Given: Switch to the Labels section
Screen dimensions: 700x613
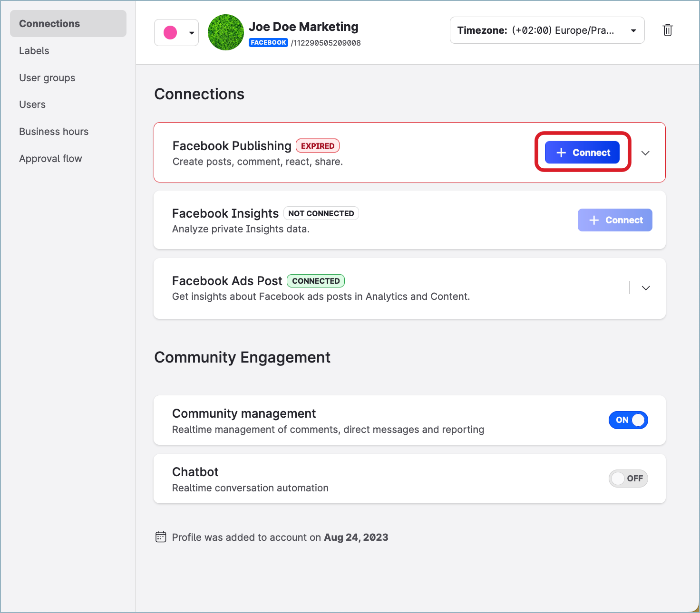Looking at the screenshot, I should 34,50.
